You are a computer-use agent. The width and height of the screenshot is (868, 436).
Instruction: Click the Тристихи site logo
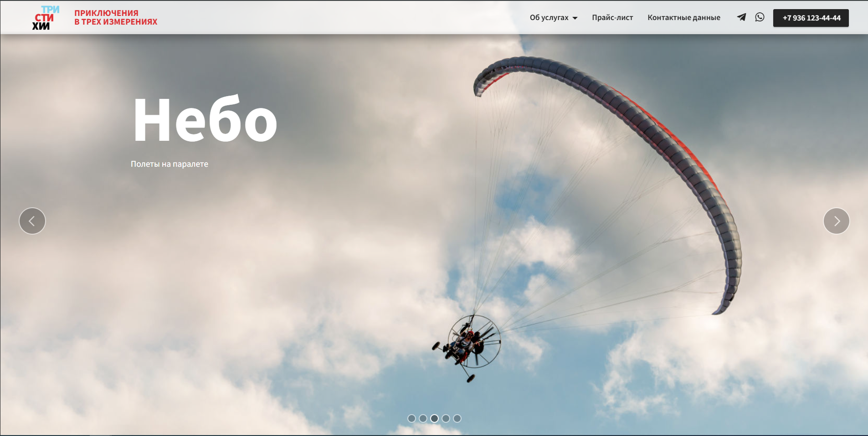[46, 18]
